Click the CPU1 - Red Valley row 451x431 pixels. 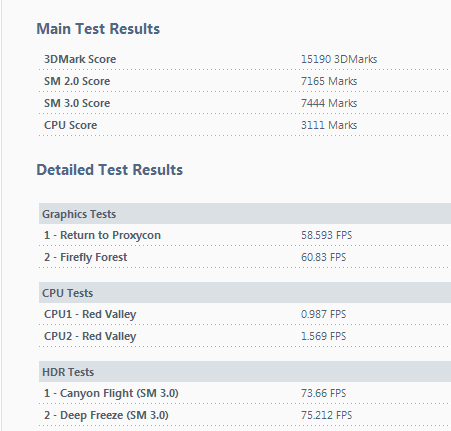tap(245, 314)
